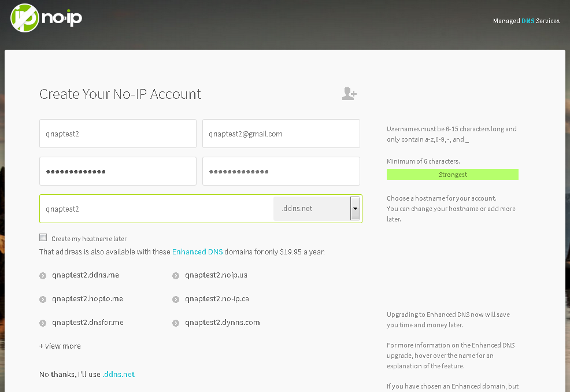
Task: Select the qnaptest2.ddns.me domain
Action: [86, 275]
